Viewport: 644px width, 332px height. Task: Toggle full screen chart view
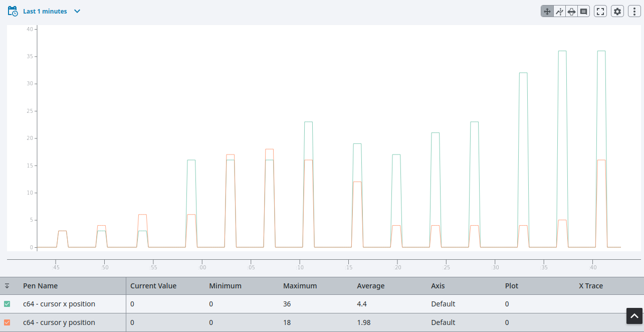pyautogui.click(x=600, y=12)
